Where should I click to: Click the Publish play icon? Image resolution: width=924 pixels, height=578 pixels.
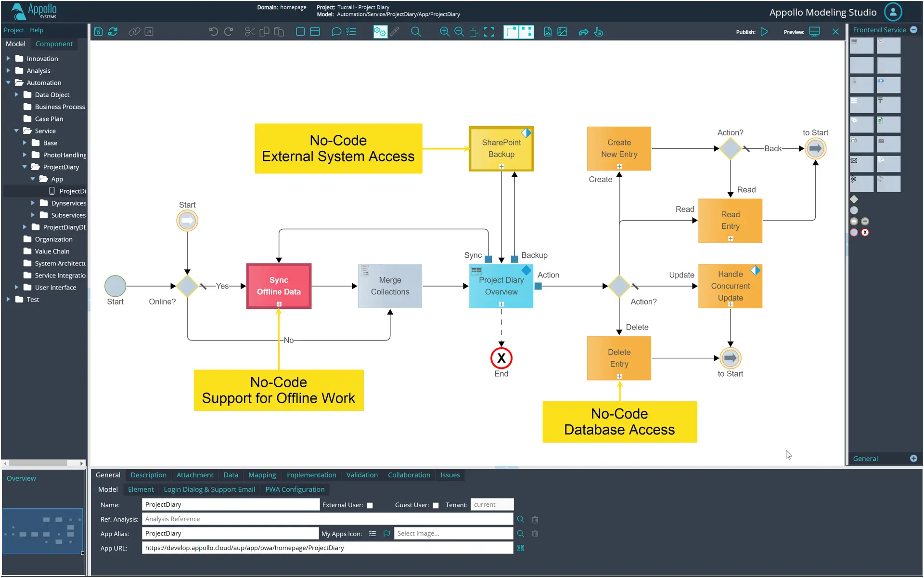pyautogui.click(x=764, y=32)
